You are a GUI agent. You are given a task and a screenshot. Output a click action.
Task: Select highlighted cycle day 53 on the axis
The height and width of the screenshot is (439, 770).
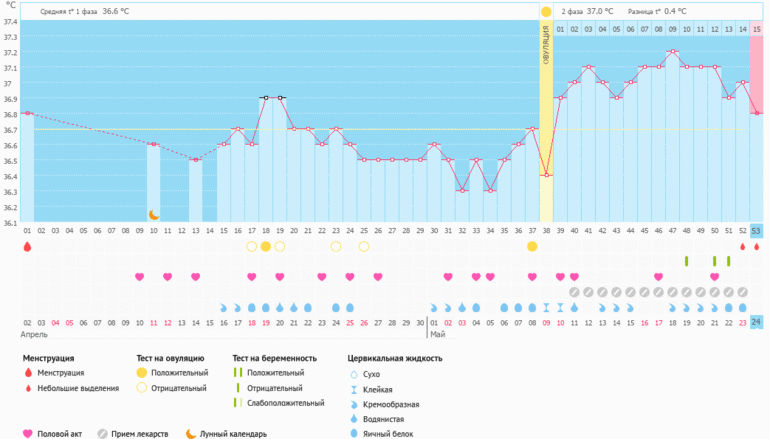click(757, 231)
